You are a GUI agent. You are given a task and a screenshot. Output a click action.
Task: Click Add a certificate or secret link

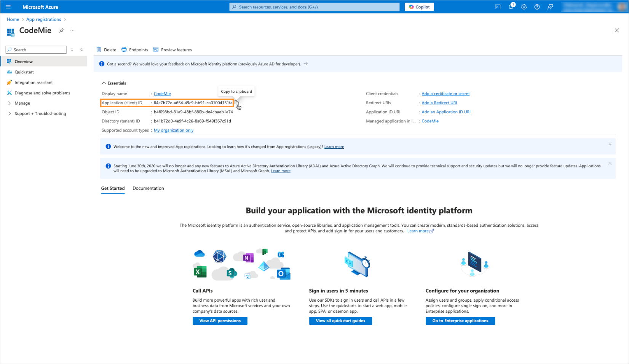[x=445, y=94]
